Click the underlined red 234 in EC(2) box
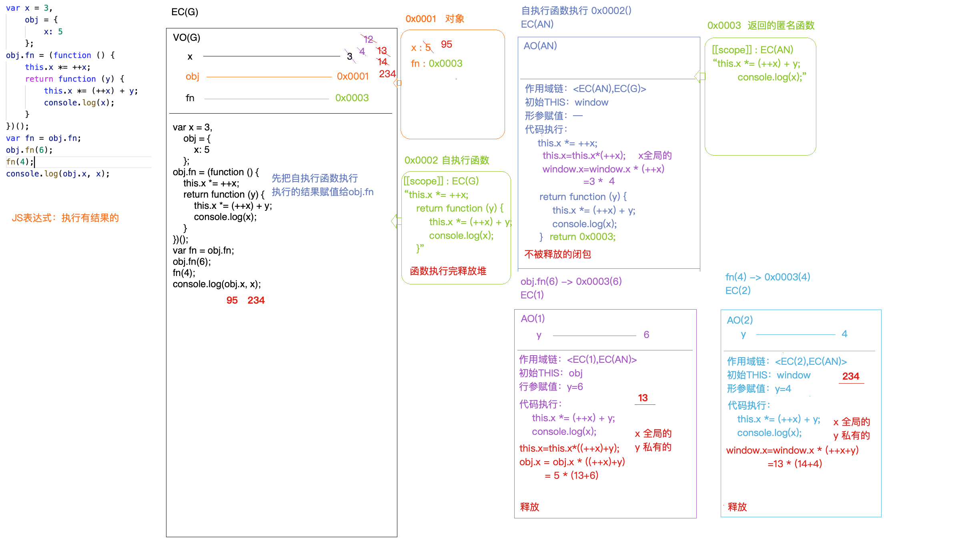Screen dimensions: 980x542 850,376
